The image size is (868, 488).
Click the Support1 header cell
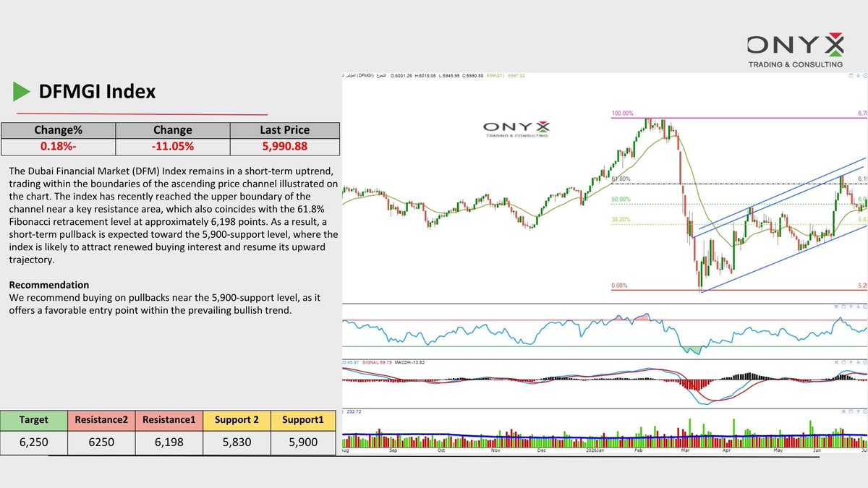[x=303, y=419]
